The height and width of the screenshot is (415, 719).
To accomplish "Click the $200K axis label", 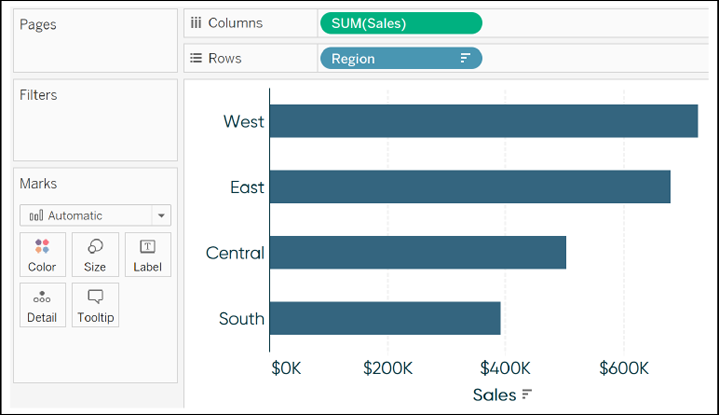I will tap(388, 368).
